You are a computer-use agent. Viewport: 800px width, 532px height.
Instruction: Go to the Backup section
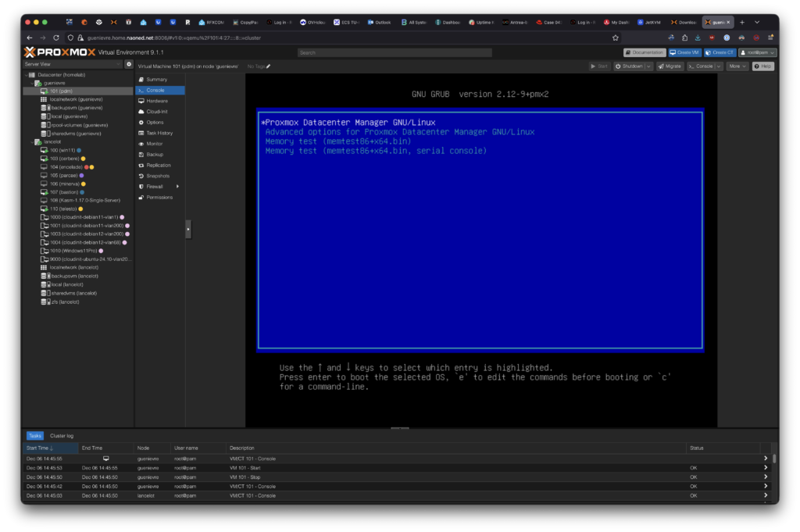155,155
